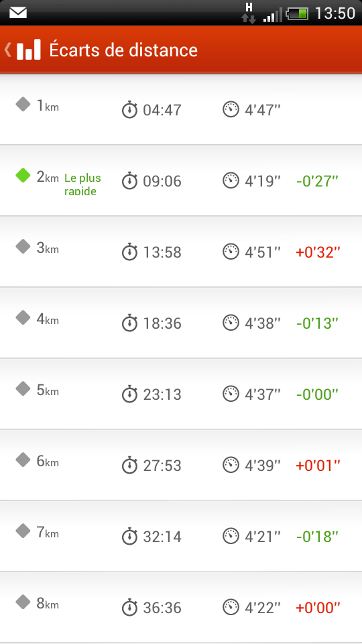Select the -0'27'' pace difference
Viewport: 362px width, 644px height.
coord(317,180)
